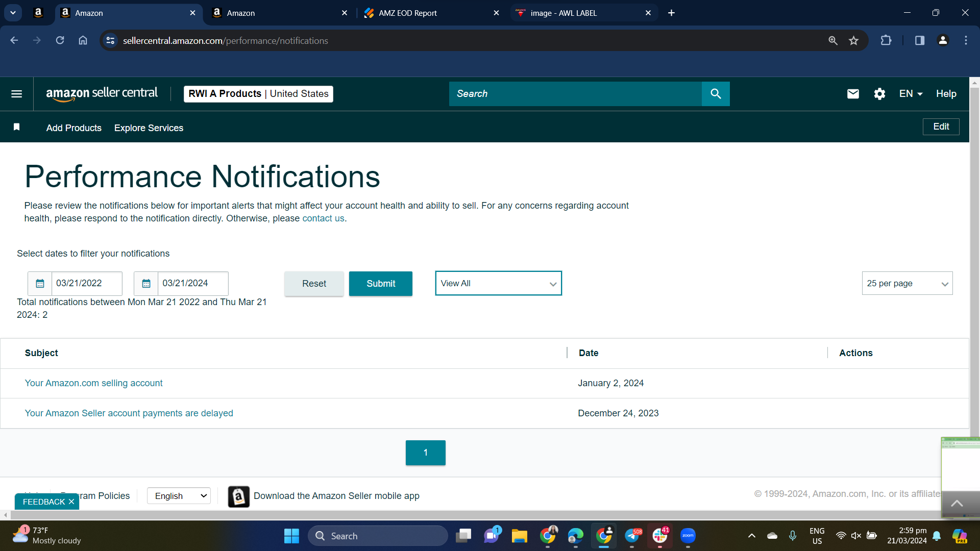Viewport: 980px width, 551px height.
Task: Close the image - AWL LABEL tab
Action: (x=648, y=13)
